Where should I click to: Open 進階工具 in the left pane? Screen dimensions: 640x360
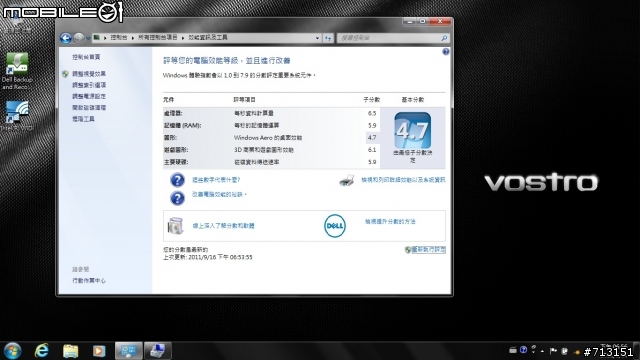pyautogui.click(x=83, y=119)
